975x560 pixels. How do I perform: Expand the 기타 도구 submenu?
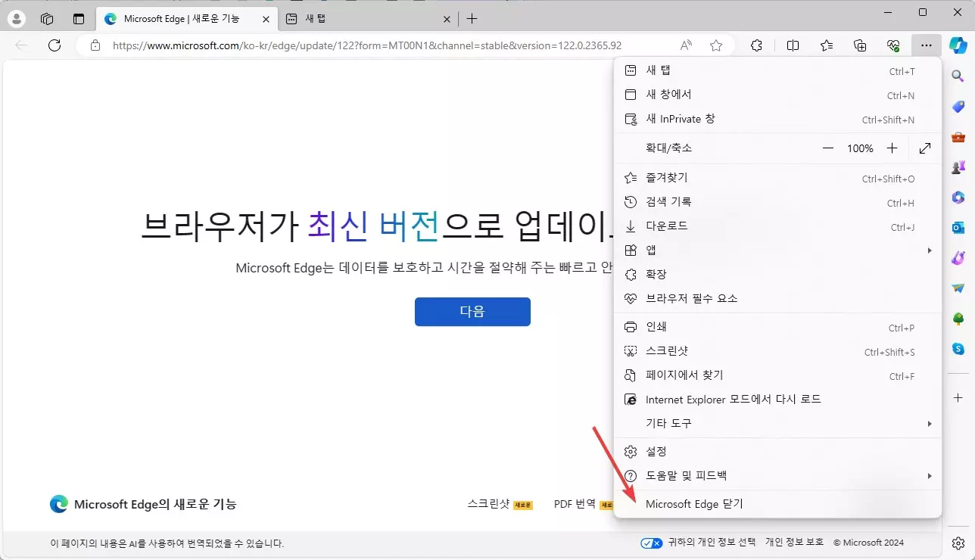pos(778,423)
